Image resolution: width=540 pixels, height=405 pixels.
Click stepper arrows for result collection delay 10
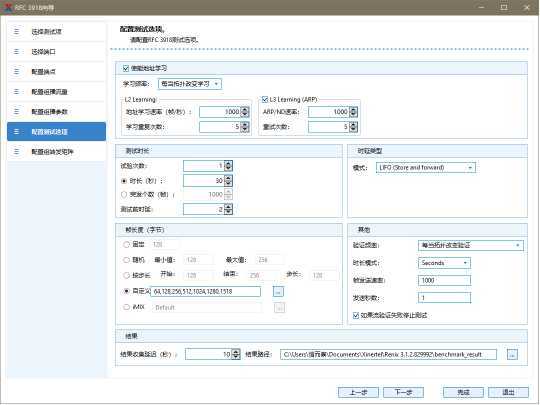(236, 354)
